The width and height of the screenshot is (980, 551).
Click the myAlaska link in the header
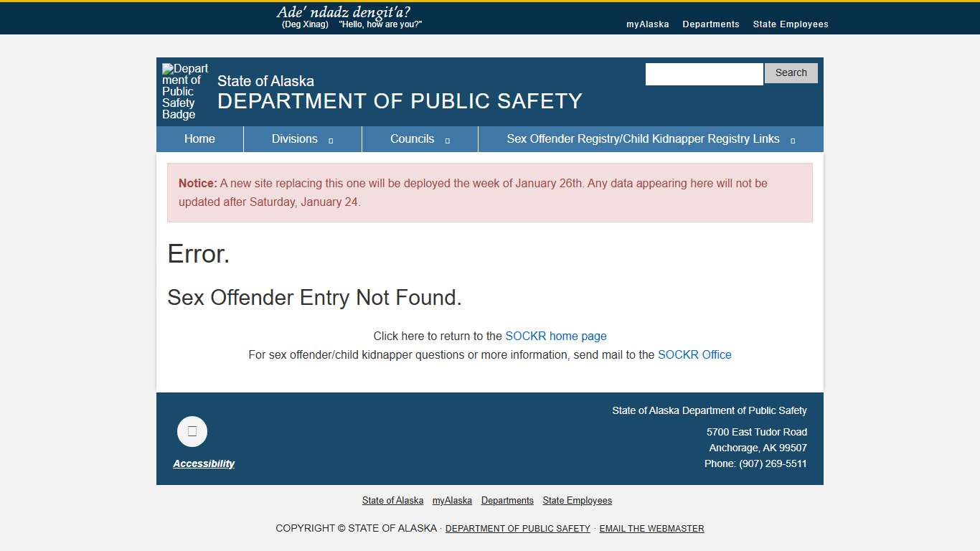pyautogui.click(x=647, y=24)
